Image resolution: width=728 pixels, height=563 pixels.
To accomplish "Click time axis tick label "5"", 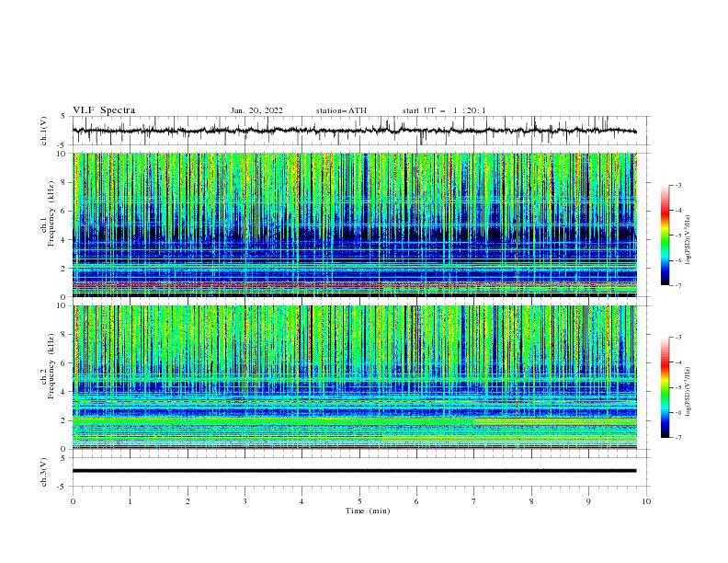I will [359, 501].
